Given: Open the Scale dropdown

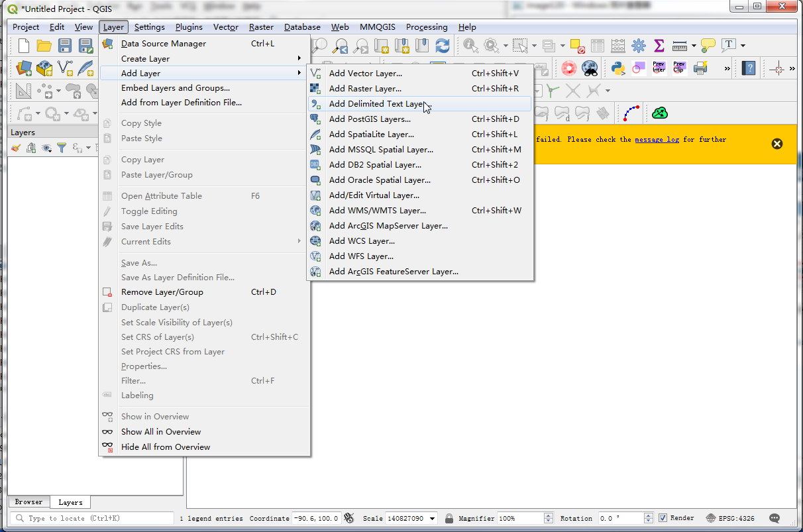Looking at the screenshot, I should 433,518.
